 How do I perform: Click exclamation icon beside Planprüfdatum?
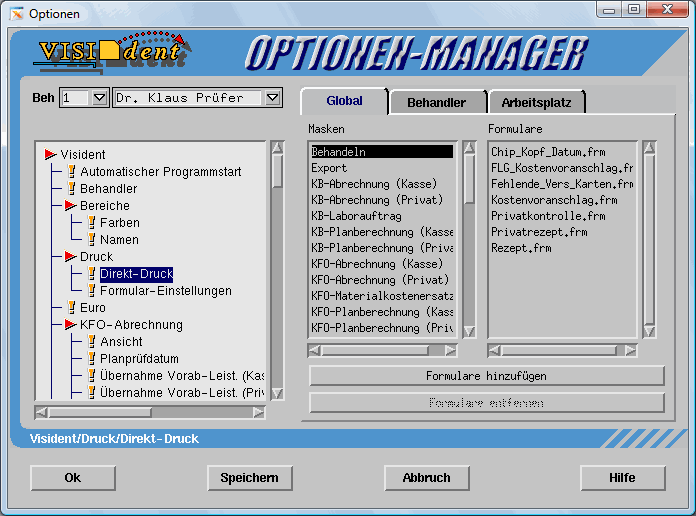point(91,358)
